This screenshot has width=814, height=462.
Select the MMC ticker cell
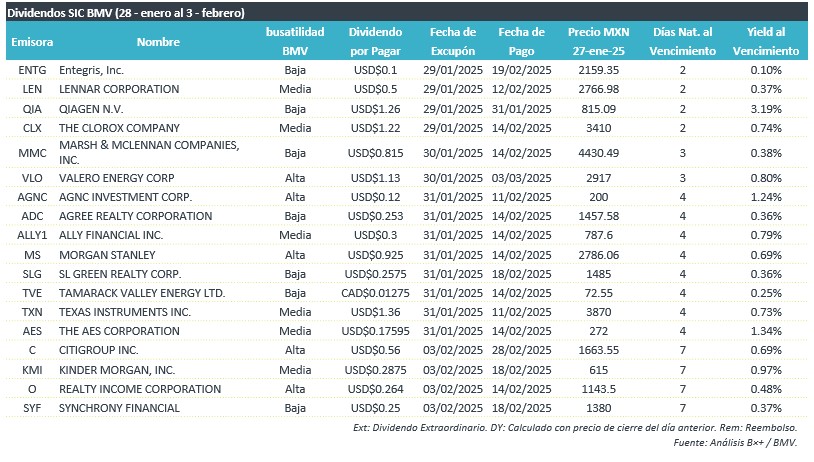[32, 153]
